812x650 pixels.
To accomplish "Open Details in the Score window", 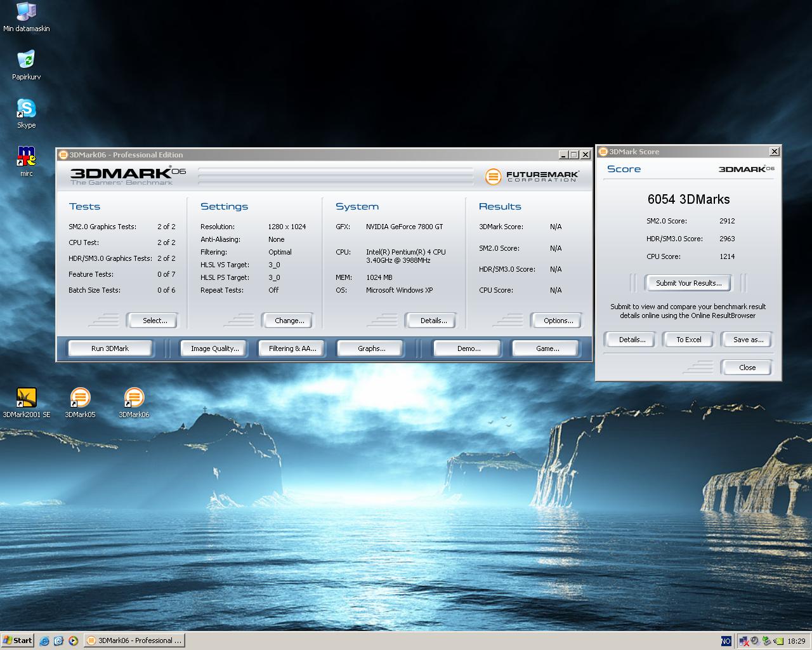I will (x=630, y=340).
